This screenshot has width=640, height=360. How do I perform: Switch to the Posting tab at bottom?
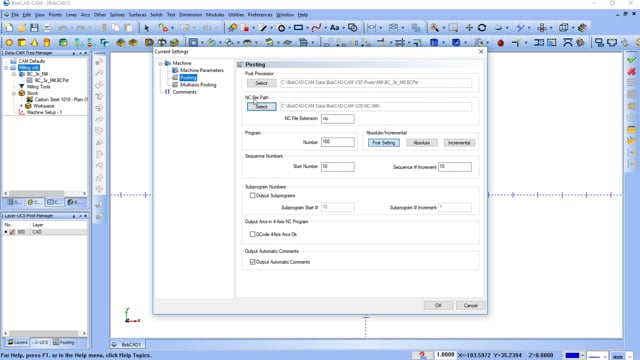click(64, 342)
